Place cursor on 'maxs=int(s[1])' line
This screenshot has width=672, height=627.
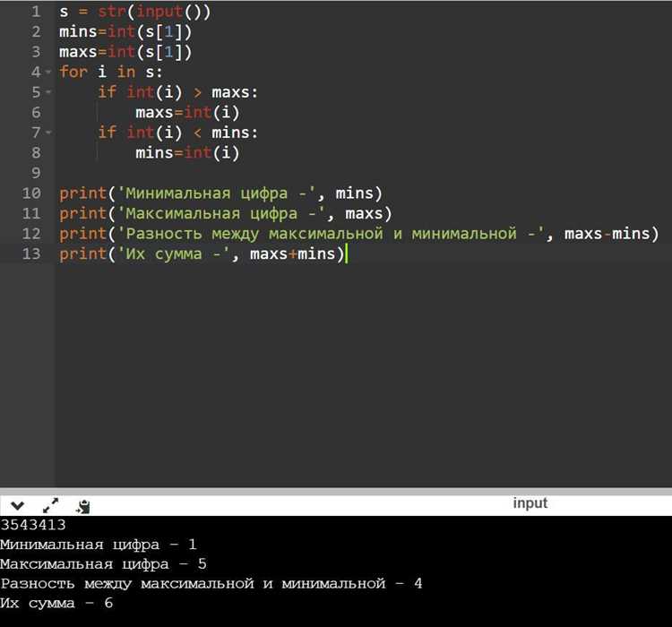coord(125,52)
